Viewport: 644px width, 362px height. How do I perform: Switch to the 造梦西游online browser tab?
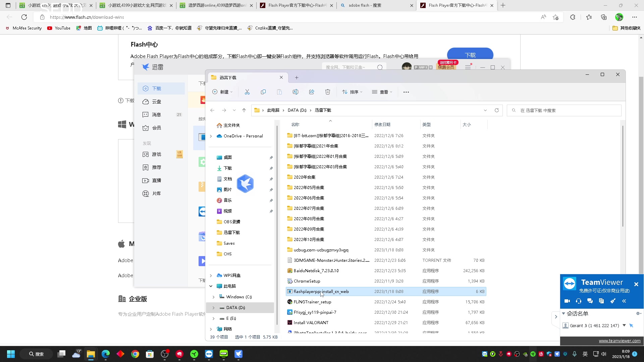tap(217, 5)
